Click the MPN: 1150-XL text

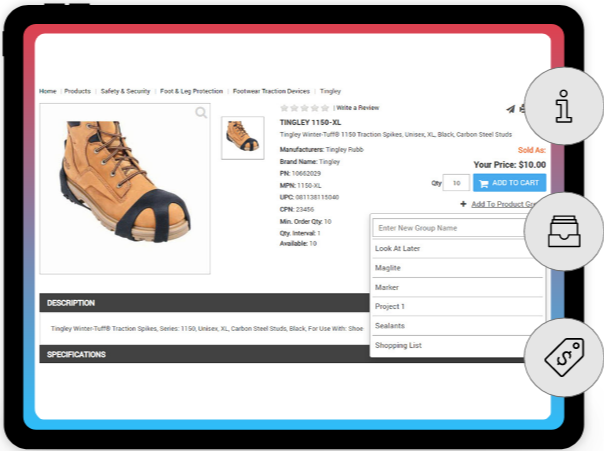click(x=300, y=186)
